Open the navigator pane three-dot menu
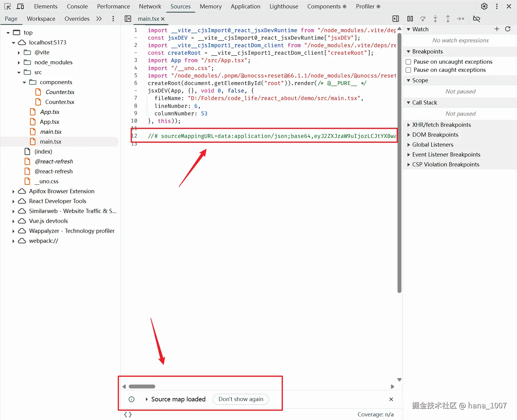The image size is (517, 420). pyautogui.click(x=113, y=19)
